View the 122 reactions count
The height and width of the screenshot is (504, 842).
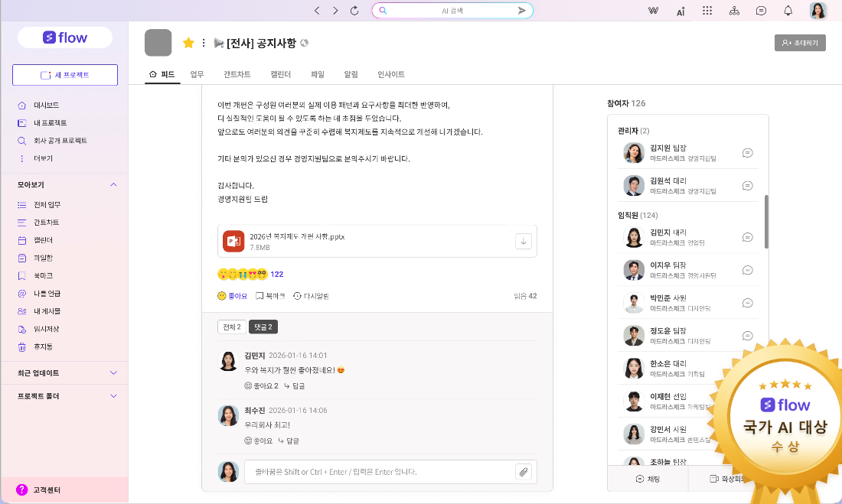coord(276,275)
